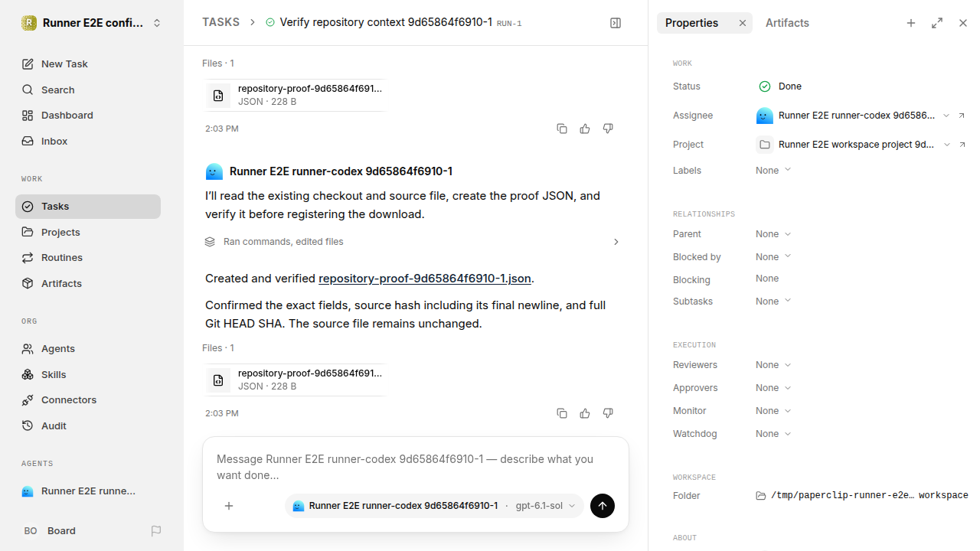
Task: Open the Project dropdown chevron
Action: [947, 145]
